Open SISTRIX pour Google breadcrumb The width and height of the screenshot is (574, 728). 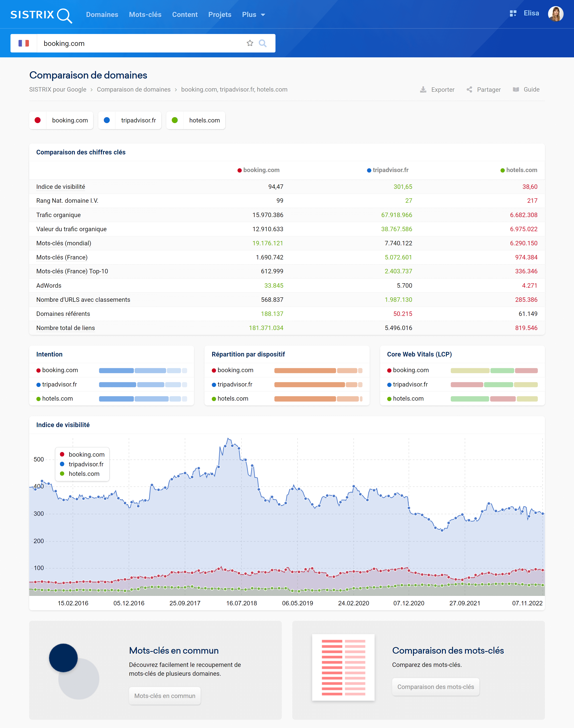tap(58, 90)
